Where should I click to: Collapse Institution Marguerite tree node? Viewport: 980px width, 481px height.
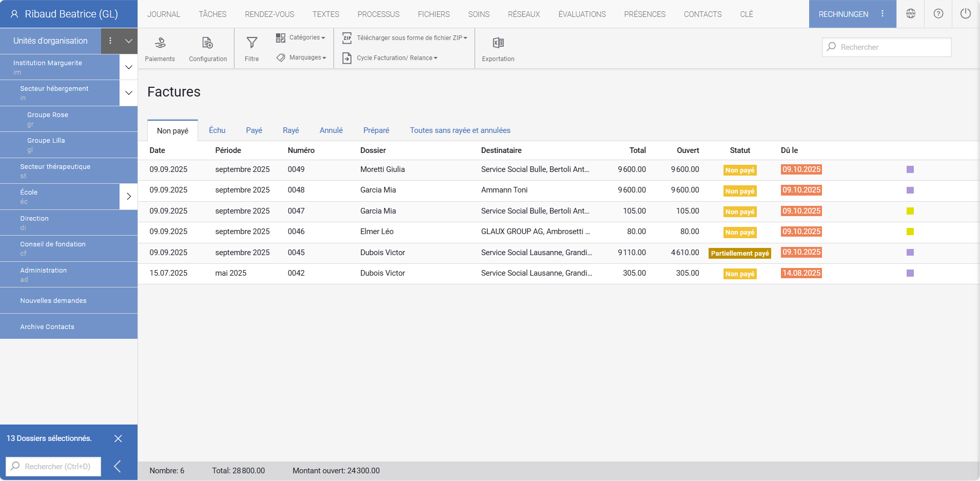129,67
